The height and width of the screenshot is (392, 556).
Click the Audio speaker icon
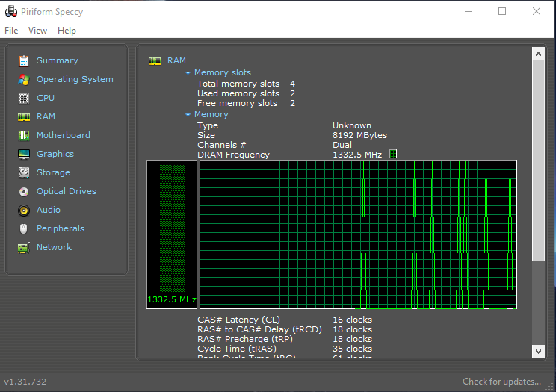pyautogui.click(x=24, y=211)
